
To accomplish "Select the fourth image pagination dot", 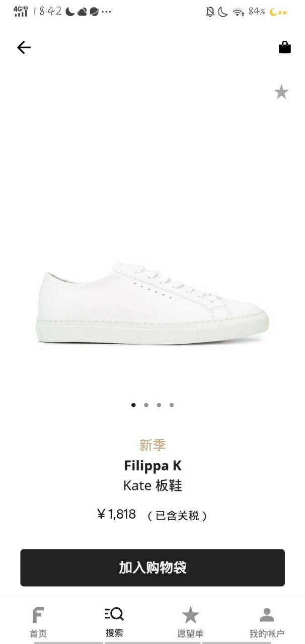I will point(172,405).
